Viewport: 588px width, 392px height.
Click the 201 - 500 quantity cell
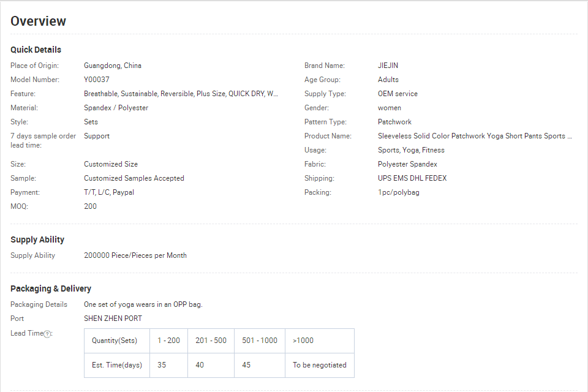pos(211,341)
